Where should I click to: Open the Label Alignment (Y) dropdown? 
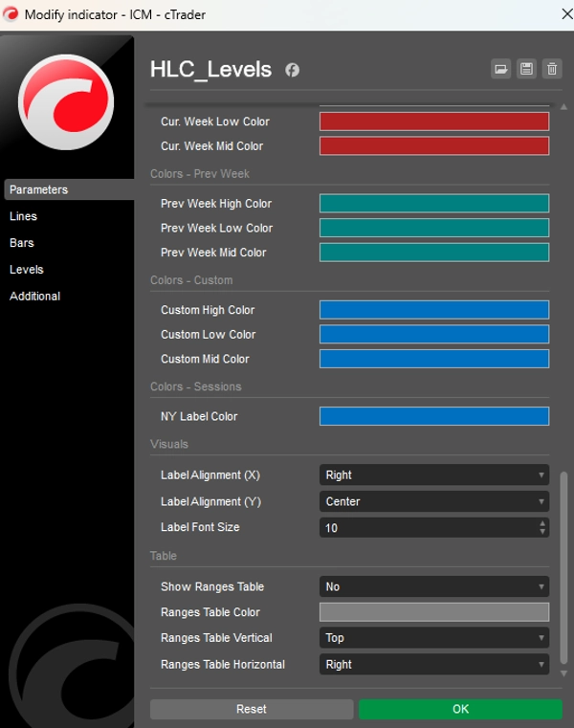click(433, 501)
